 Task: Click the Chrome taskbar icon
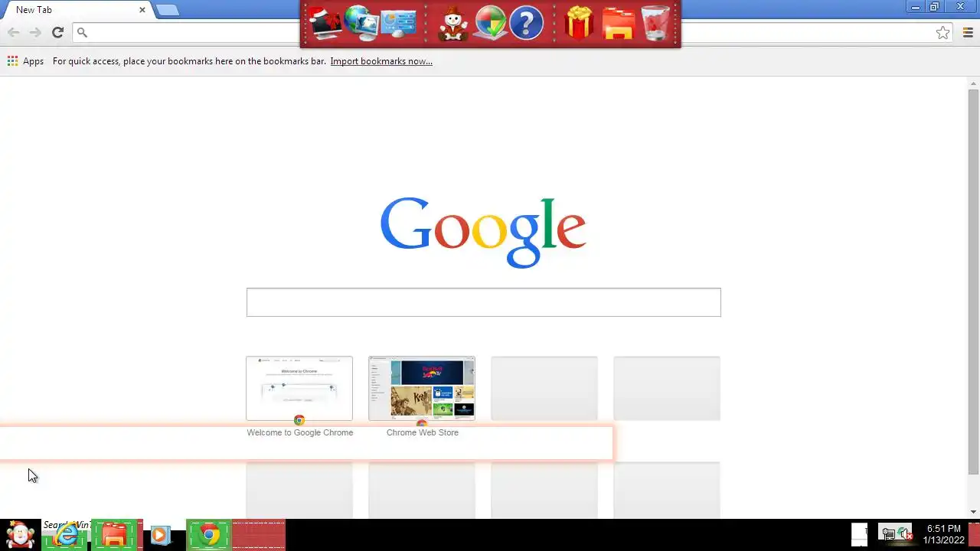[x=209, y=535]
